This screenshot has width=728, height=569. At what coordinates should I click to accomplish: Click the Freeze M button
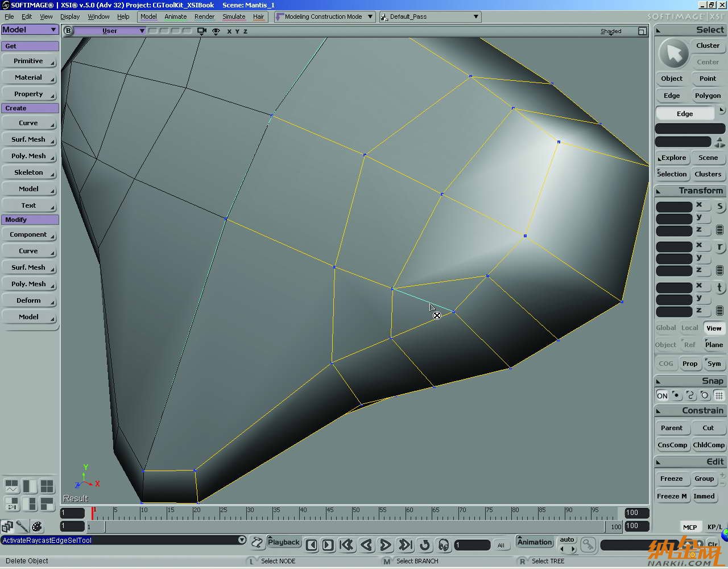672,496
